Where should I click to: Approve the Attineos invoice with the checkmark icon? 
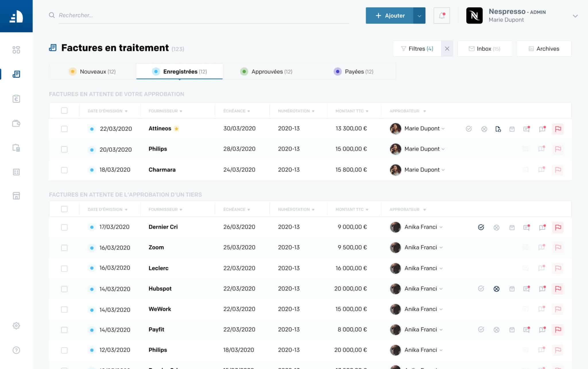pos(469,129)
